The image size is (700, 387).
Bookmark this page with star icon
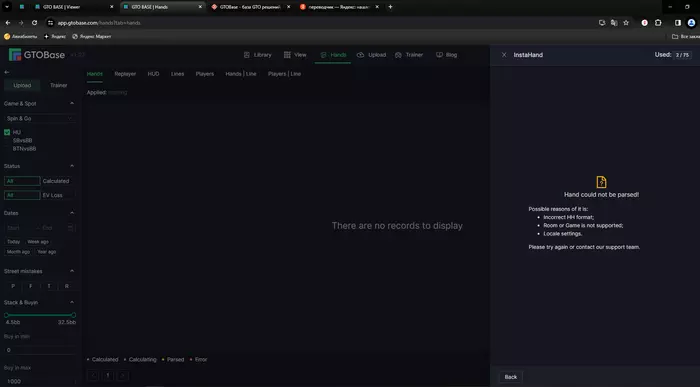[x=626, y=23]
